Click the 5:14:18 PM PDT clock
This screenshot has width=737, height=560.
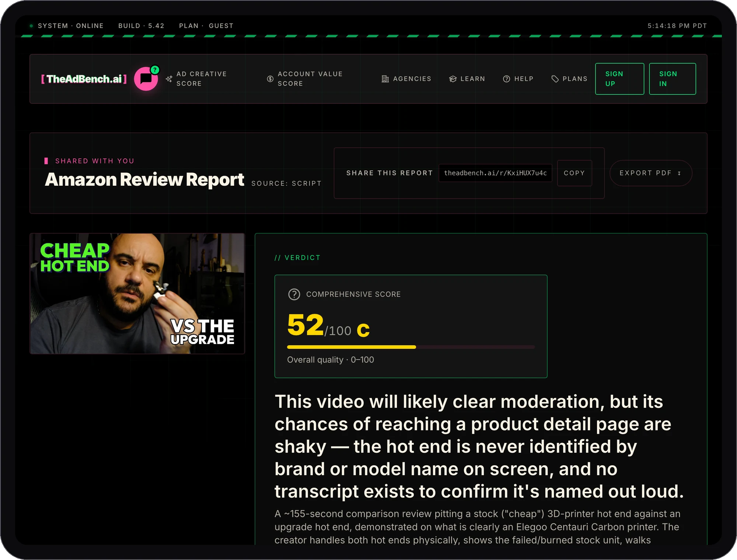tap(677, 26)
